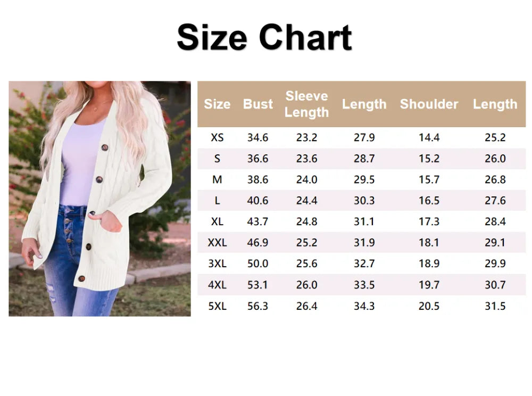Select the L size row label
Viewport: 532px width, 396px height.
coord(217,201)
